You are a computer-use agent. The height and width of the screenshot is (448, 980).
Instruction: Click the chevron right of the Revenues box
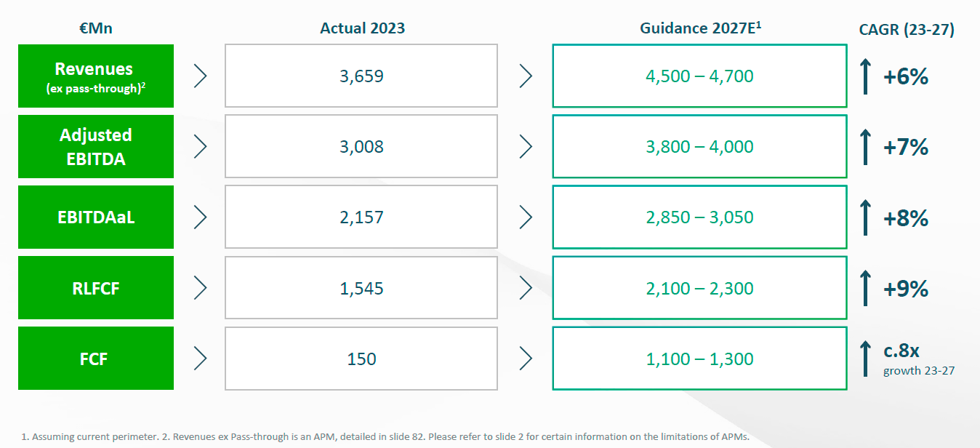pos(201,76)
